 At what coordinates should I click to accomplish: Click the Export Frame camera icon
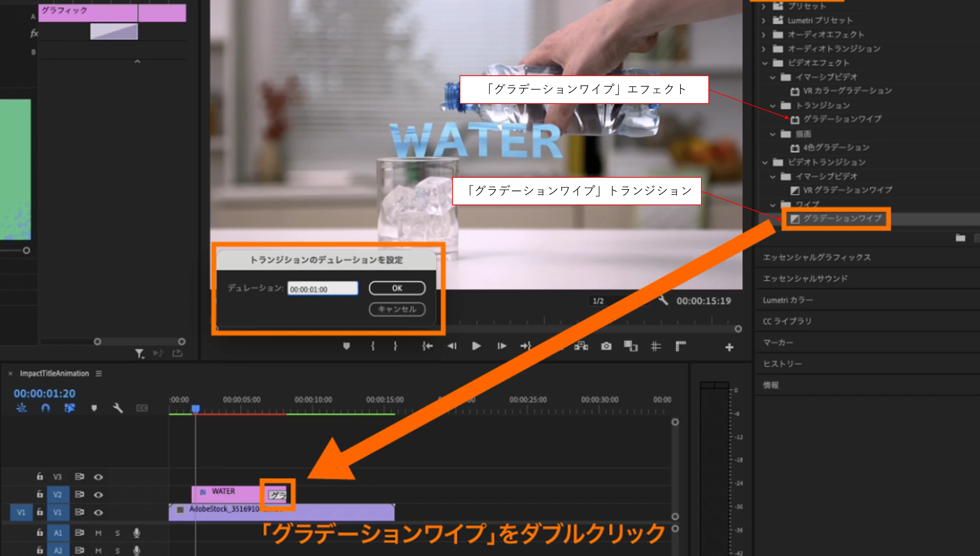click(606, 346)
